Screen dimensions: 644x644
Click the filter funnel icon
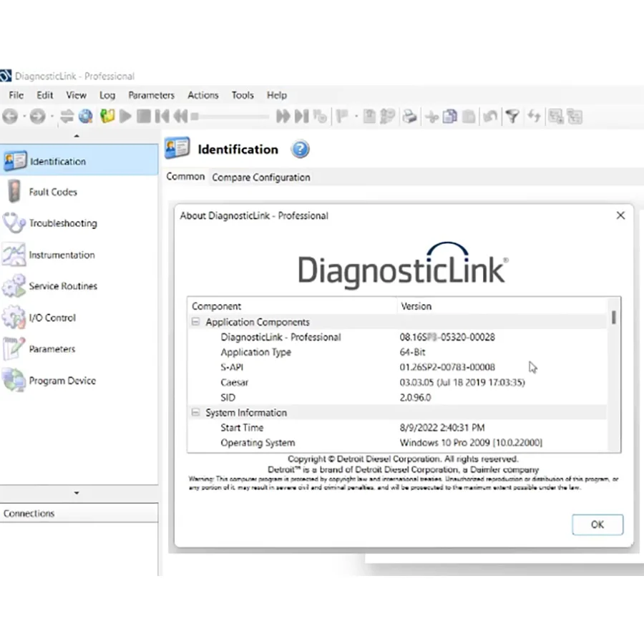pyautogui.click(x=512, y=117)
